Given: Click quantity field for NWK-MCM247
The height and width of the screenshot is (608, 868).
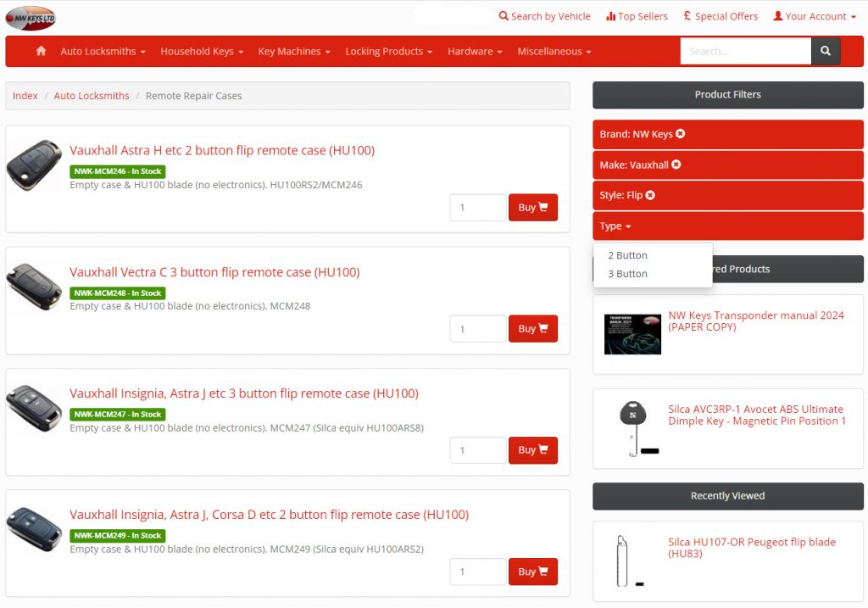Looking at the screenshot, I should click(478, 449).
